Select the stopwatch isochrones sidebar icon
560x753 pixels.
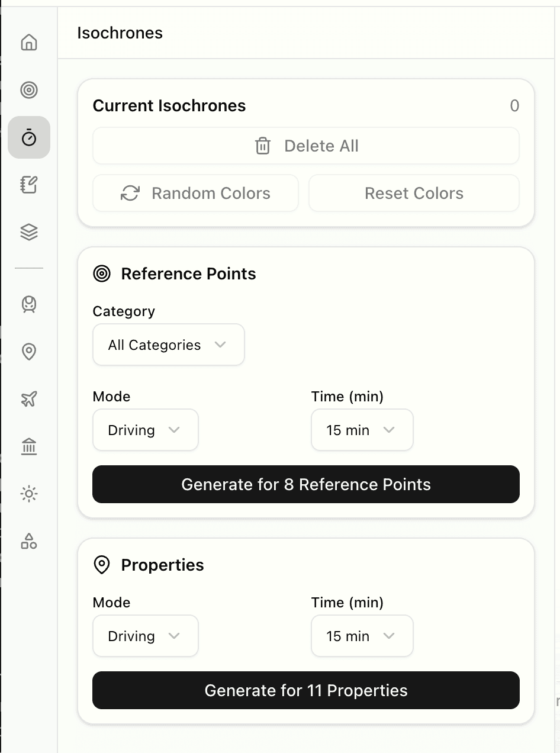point(28,137)
